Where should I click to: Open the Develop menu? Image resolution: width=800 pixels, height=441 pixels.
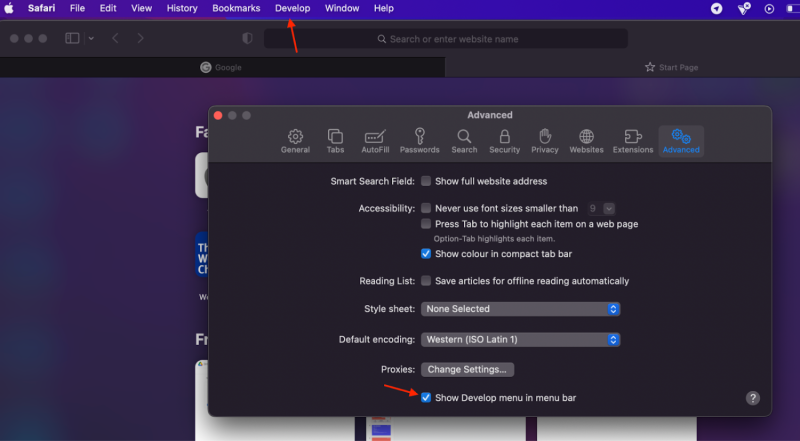(x=292, y=8)
